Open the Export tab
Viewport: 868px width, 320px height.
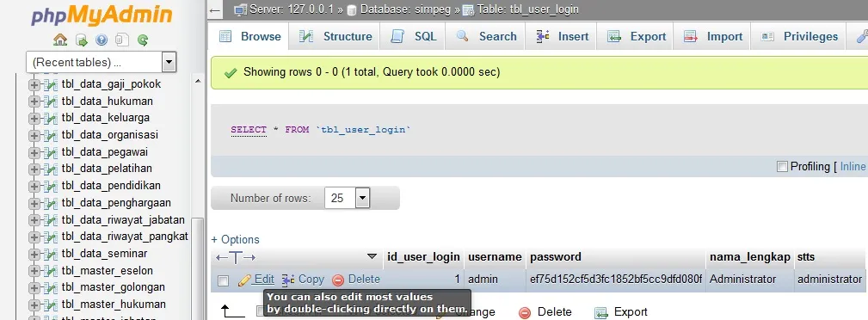[636, 36]
